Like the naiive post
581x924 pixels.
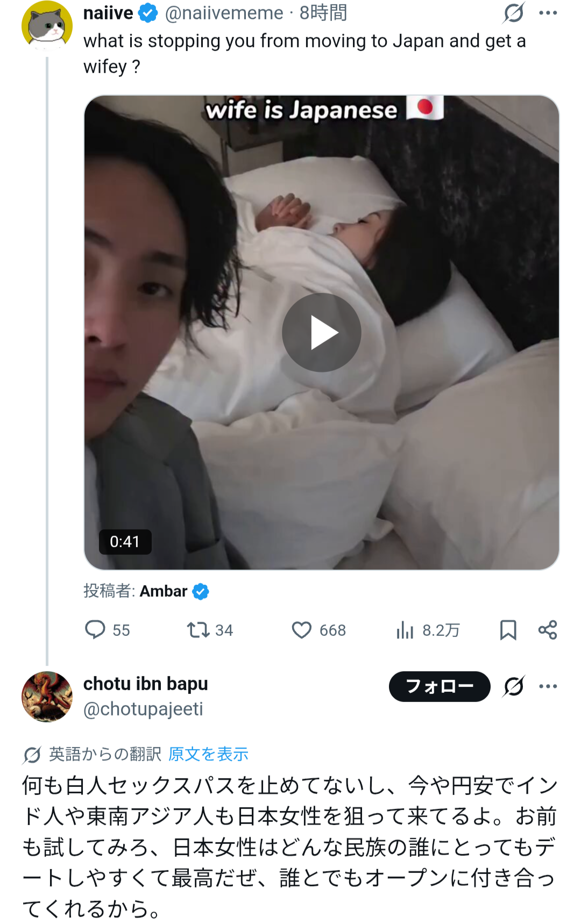click(x=302, y=629)
